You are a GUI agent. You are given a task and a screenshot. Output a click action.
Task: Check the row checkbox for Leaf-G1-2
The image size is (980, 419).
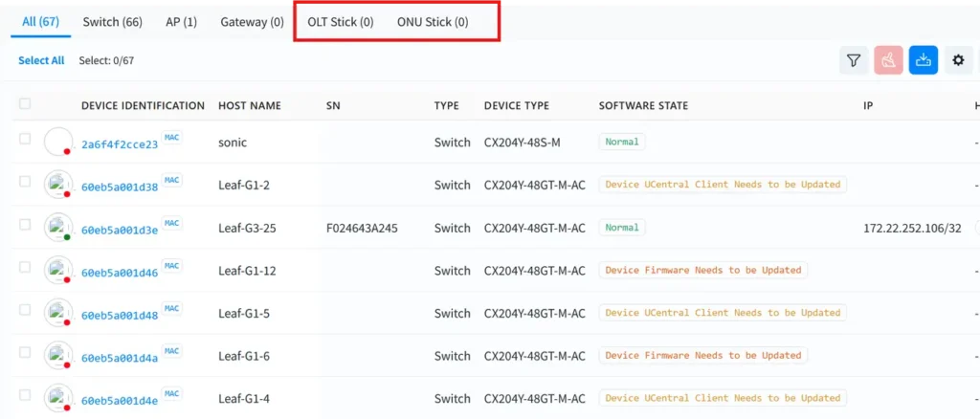25,181
